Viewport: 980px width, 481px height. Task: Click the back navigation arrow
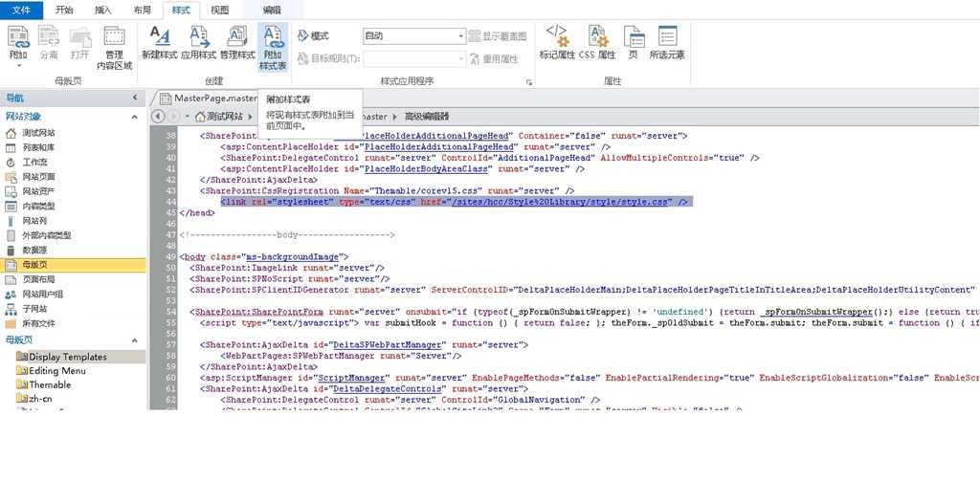click(158, 117)
